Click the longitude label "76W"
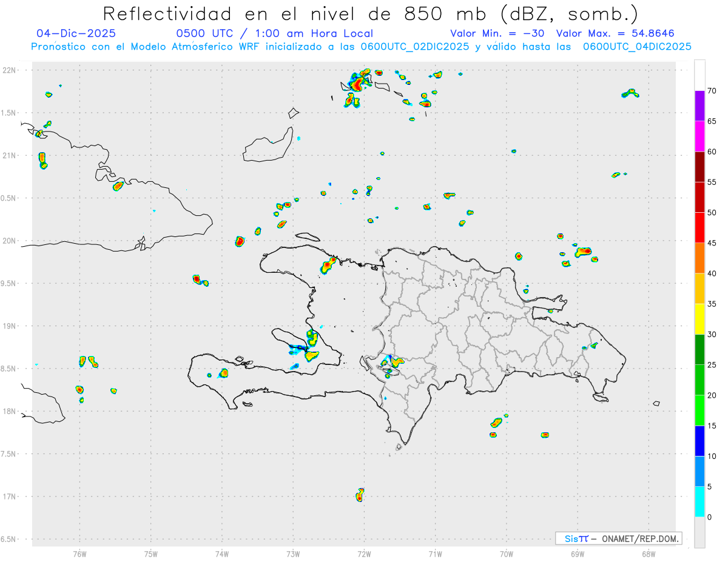 79,554
